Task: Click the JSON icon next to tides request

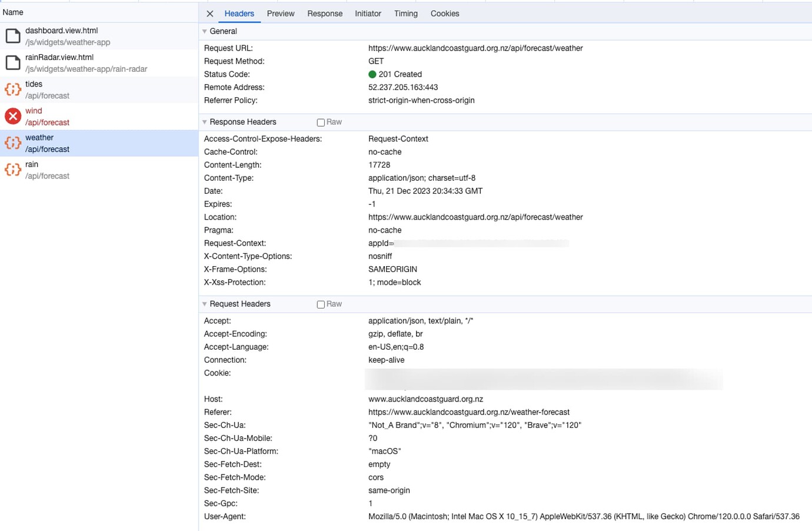Action: tap(14, 89)
